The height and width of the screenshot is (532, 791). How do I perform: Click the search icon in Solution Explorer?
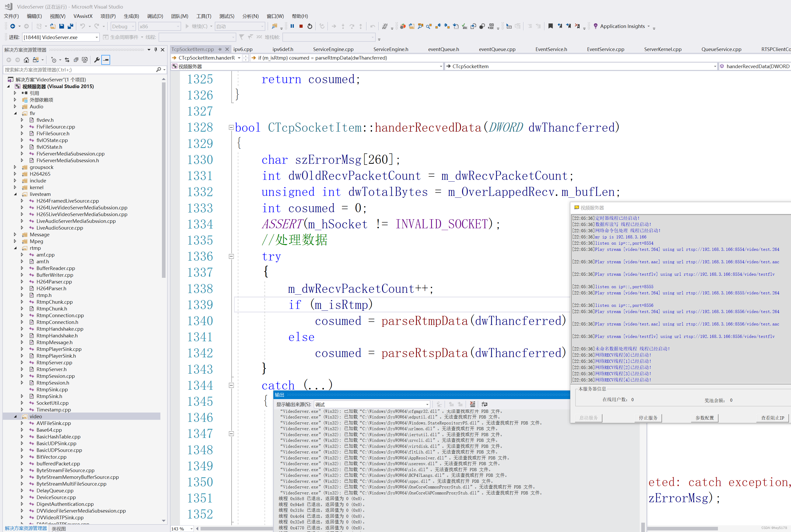tap(158, 69)
